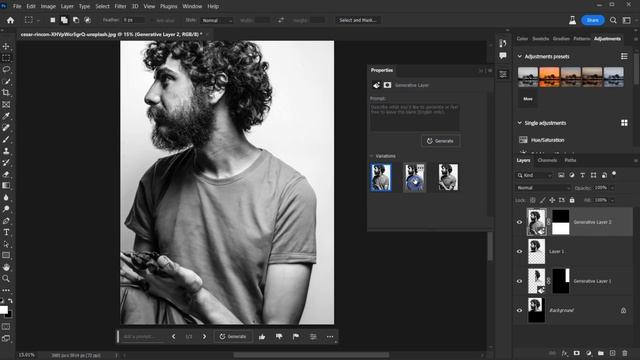Image resolution: width=640 pixels, height=360 pixels.
Task: Click the report flag icon in taskbar
Action: click(x=296, y=337)
